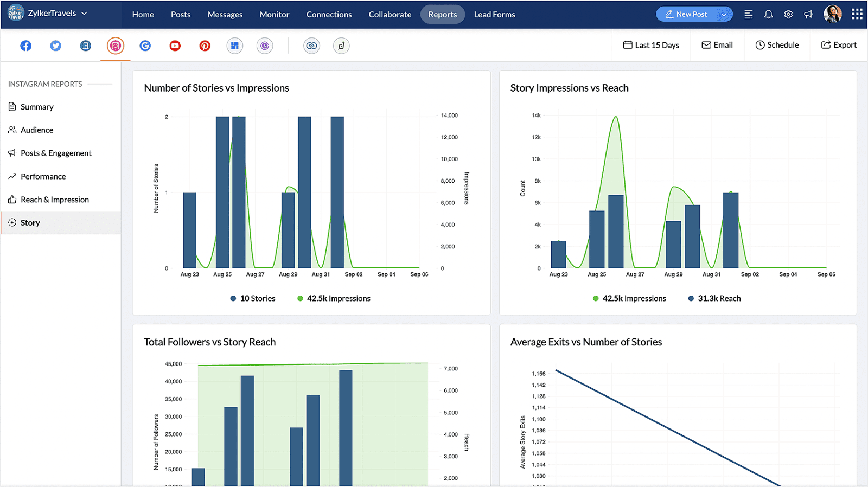
Task: Click the announcements megaphone icon
Action: (x=808, y=15)
